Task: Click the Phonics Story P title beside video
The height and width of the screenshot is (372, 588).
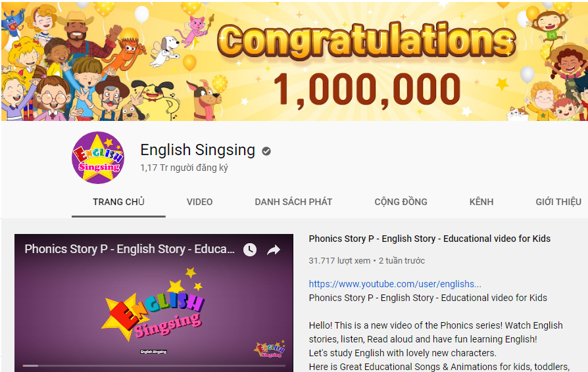Action: pos(429,239)
